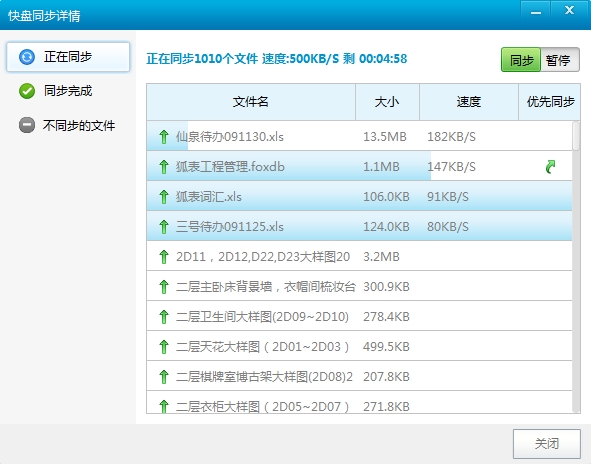
Task: Click the green priority sync arrow for 狐表工程管理.foxdb
Action: coord(550,167)
